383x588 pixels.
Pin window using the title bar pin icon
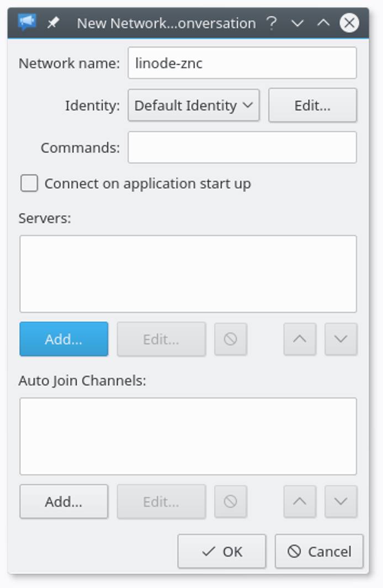[53, 23]
